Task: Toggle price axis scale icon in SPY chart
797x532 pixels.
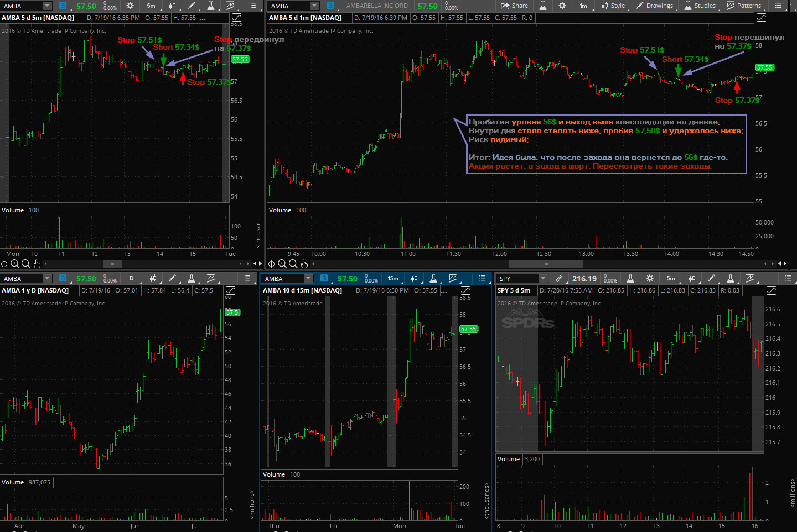Action: click(772, 290)
